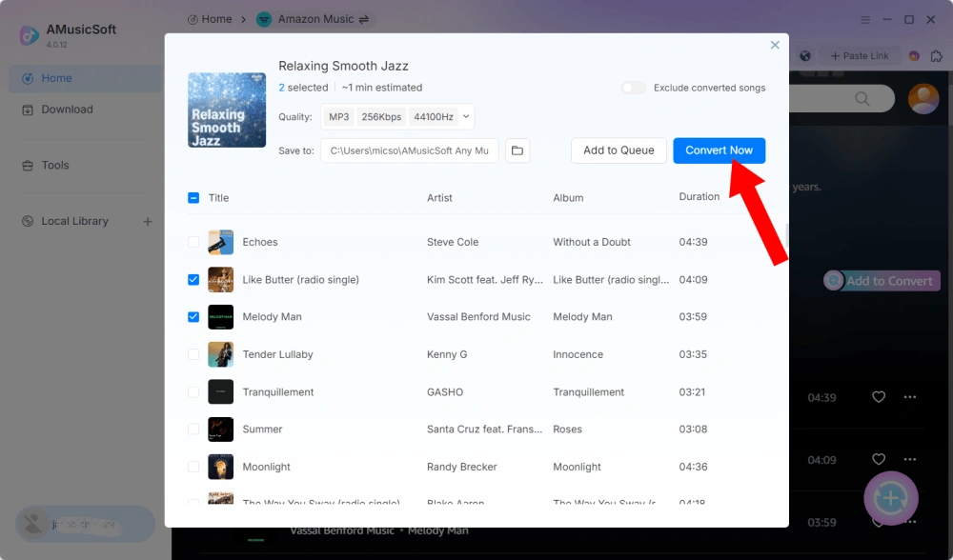
Task: Uncheck Like Butter (radio single) checkbox
Action: click(x=193, y=279)
